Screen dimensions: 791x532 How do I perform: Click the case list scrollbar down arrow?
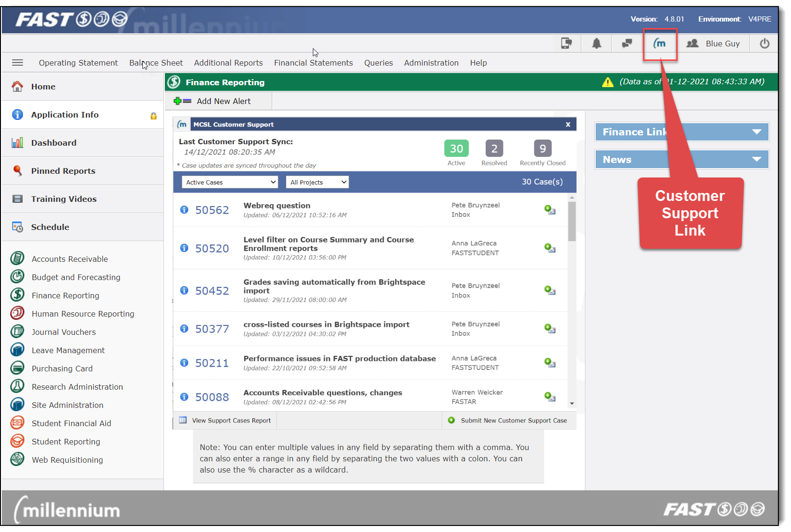pos(572,404)
